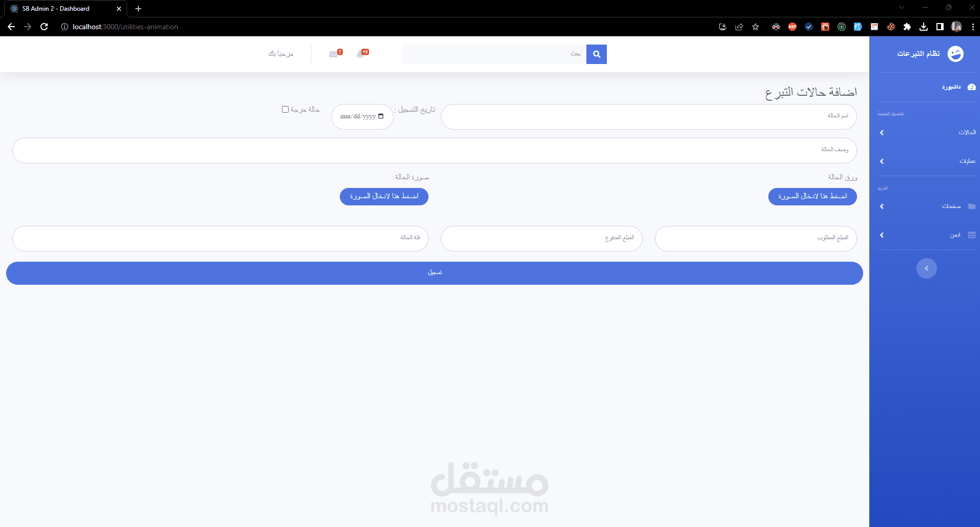Image resolution: width=980 pixels, height=527 pixels.
Task: Focus the اسم الحالة input field
Action: 648,117
